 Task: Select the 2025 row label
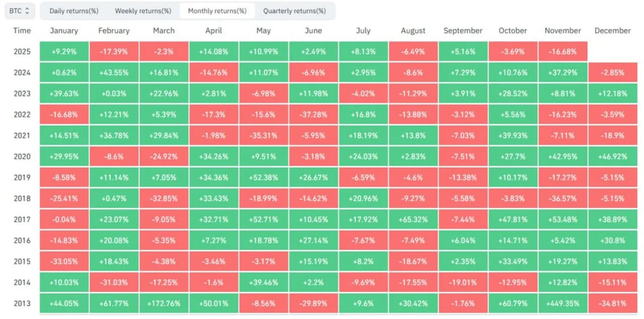[22, 52]
